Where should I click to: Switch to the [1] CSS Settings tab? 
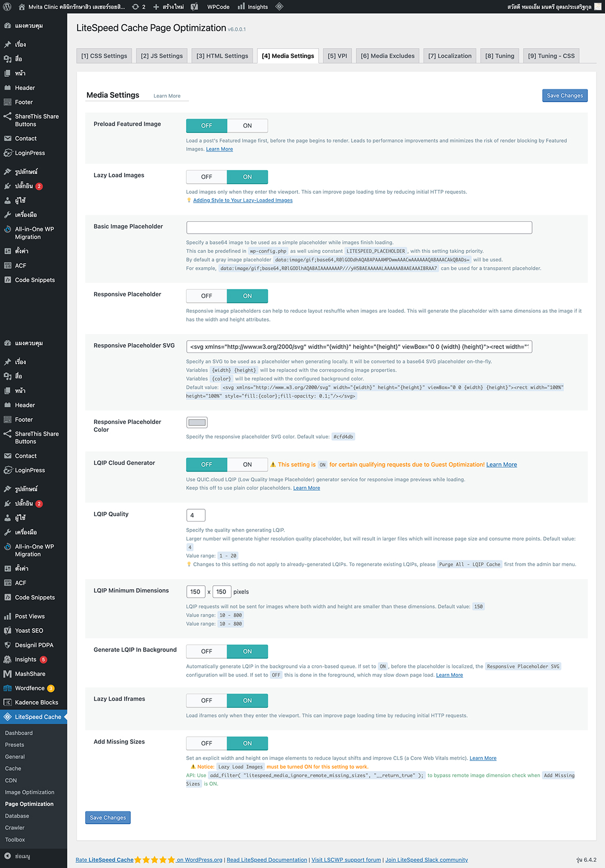(104, 56)
